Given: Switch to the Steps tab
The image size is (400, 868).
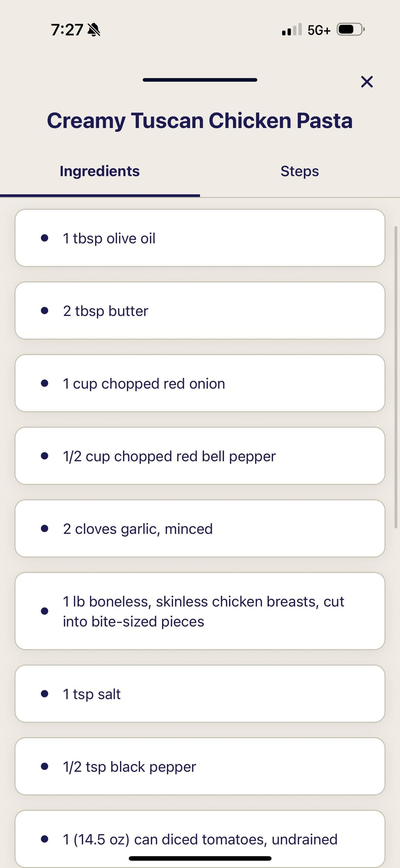Looking at the screenshot, I should coord(300,171).
